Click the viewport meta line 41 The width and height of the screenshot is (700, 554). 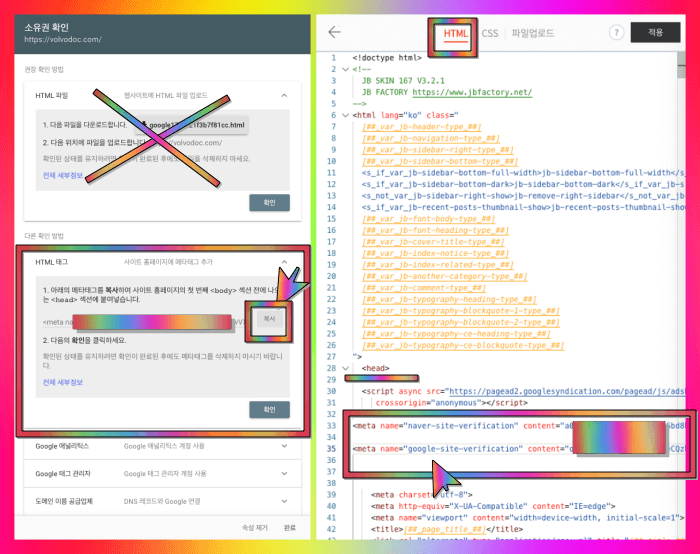(x=527, y=518)
